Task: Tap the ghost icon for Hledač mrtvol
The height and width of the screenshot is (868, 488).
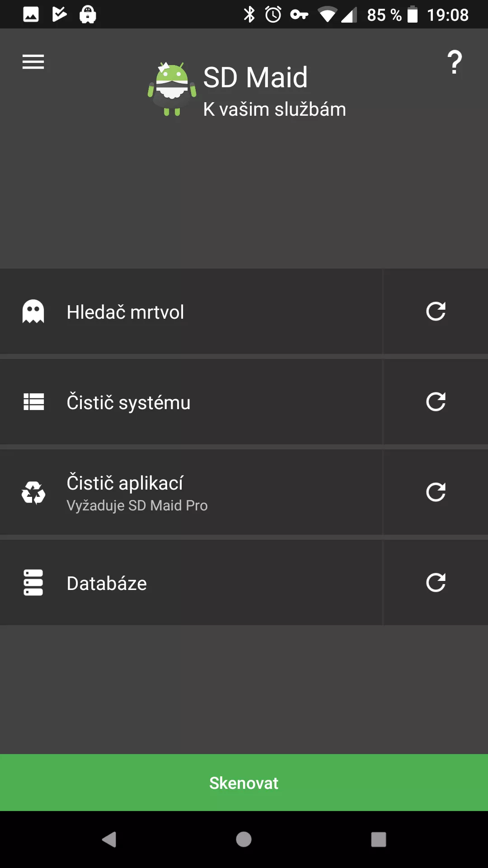Action: tap(33, 311)
